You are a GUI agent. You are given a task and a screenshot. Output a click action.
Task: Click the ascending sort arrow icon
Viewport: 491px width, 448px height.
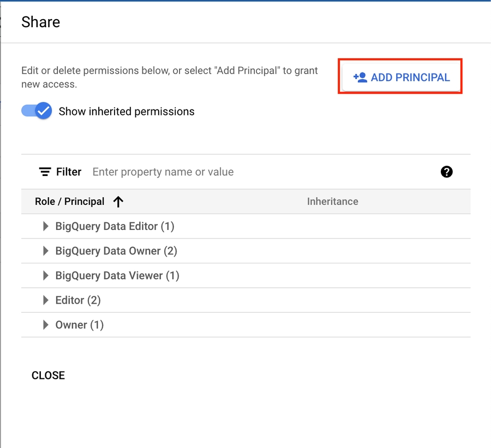click(x=118, y=202)
